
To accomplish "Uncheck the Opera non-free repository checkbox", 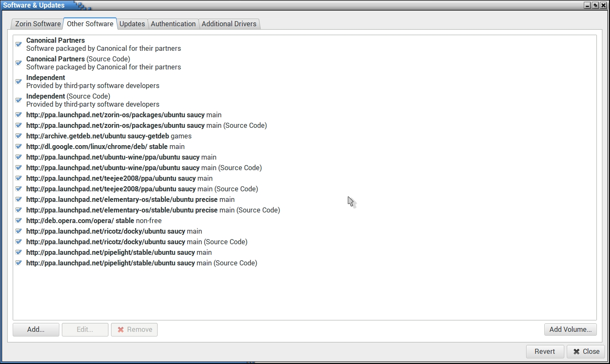I will coord(19,221).
